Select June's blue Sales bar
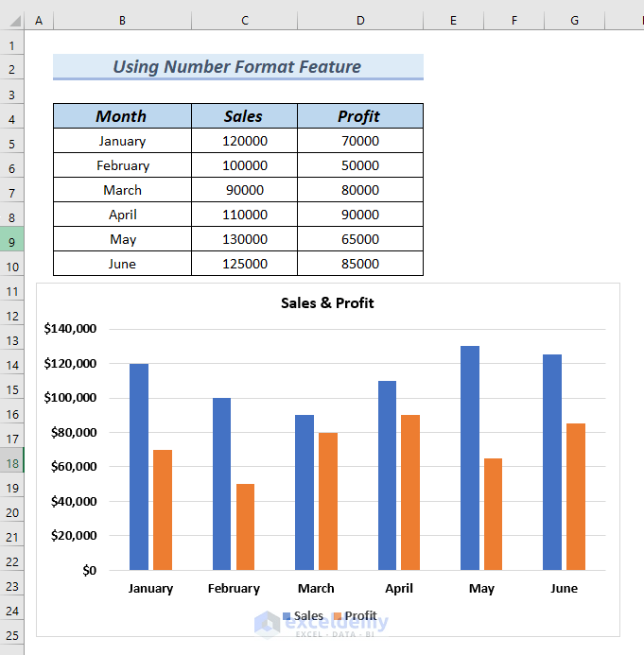Screen dimensions: 644x655 coord(552,462)
